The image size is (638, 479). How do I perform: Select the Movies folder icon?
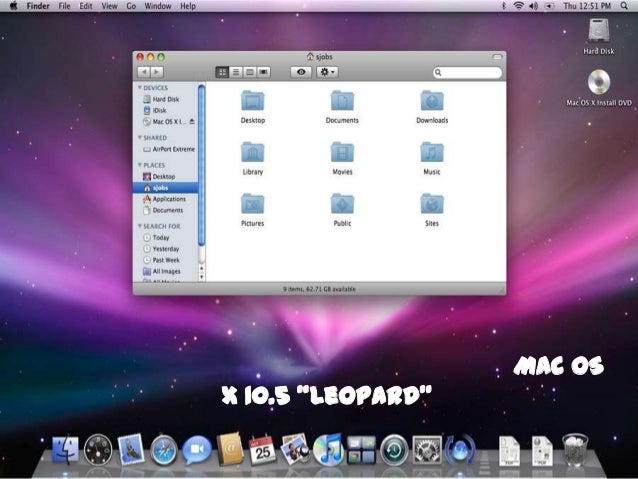pos(342,152)
